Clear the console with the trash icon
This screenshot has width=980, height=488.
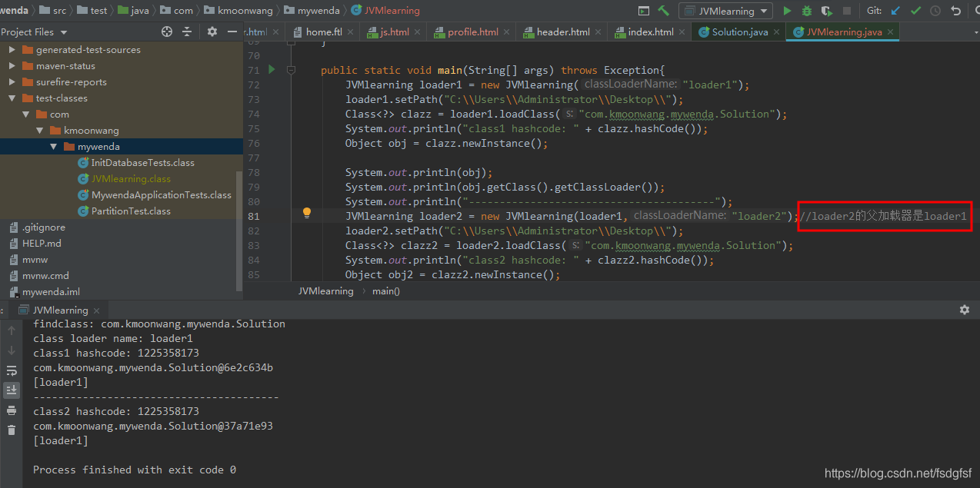[12, 430]
